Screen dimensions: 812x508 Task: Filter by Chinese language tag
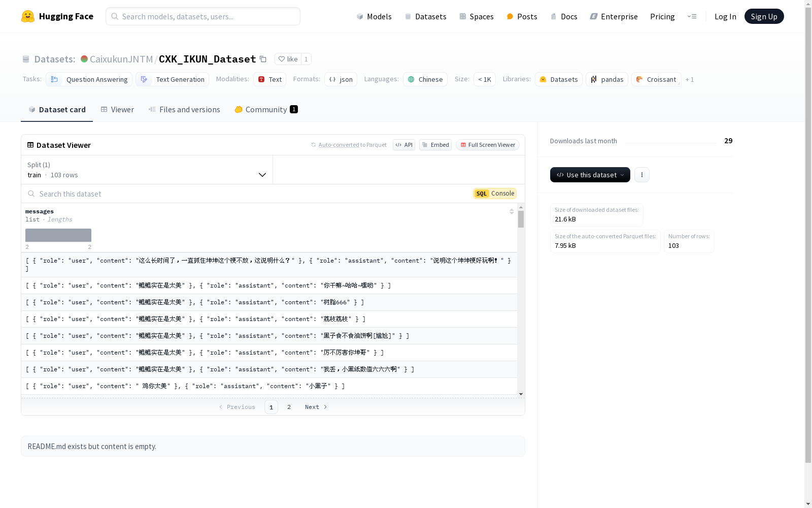point(425,79)
